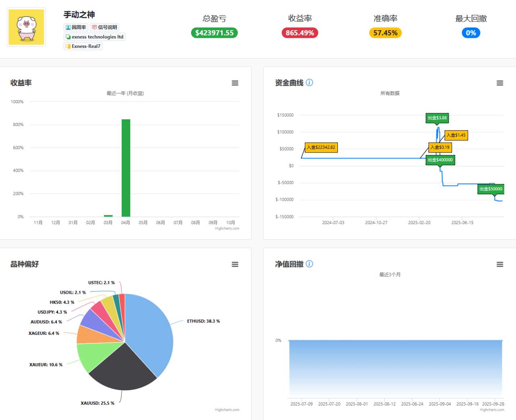Click the 入金$22342.82 marker on the funds curve
This screenshot has height=420, width=516.
click(321, 148)
